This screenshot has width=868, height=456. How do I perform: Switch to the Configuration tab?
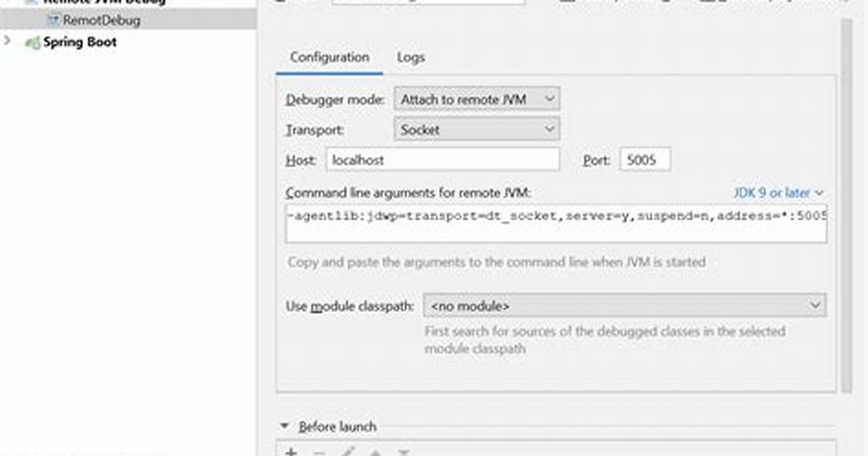(329, 57)
